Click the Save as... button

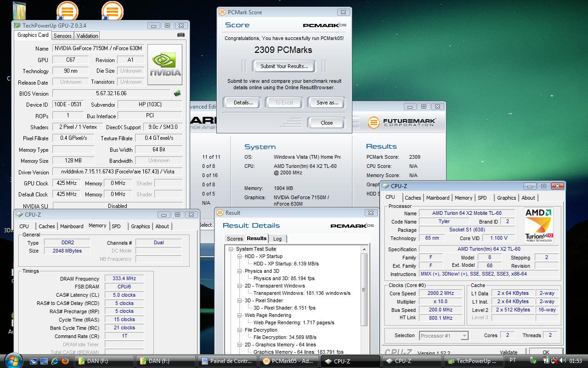[327, 103]
